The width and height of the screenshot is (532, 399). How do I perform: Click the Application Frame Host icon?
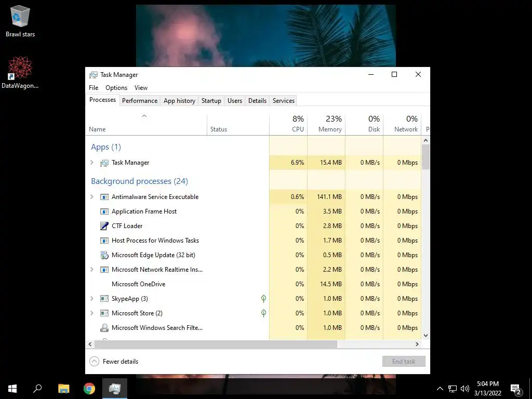click(104, 211)
